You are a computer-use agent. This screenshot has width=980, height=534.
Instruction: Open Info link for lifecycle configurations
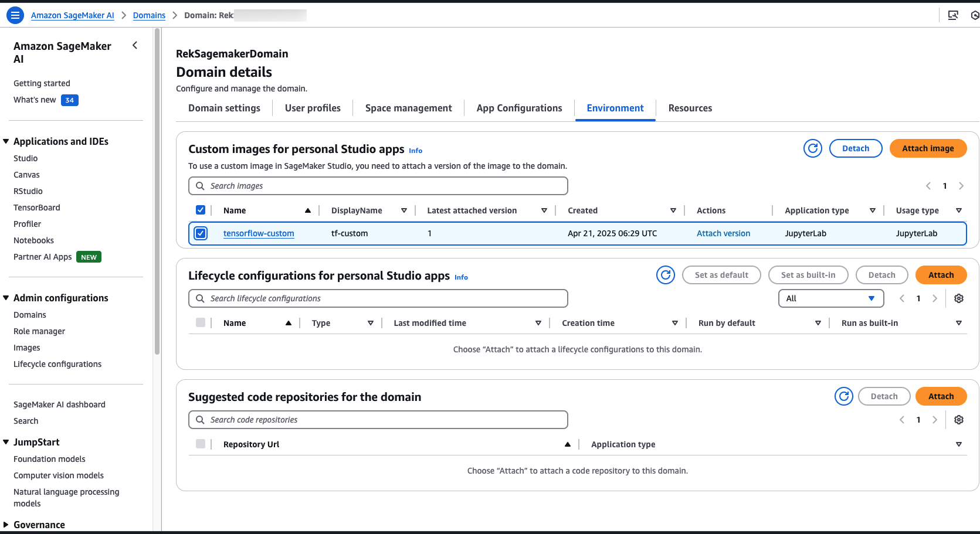(x=461, y=277)
